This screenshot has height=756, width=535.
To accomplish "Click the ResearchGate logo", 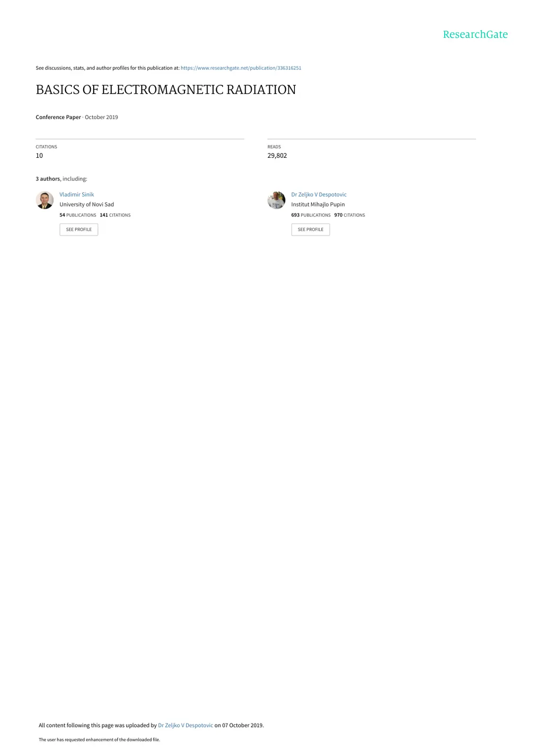I will pyautogui.click(x=475, y=34).
